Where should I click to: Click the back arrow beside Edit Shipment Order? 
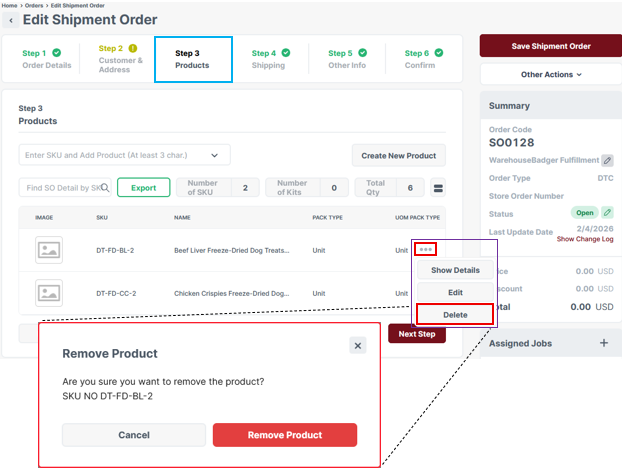tap(11, 21)
